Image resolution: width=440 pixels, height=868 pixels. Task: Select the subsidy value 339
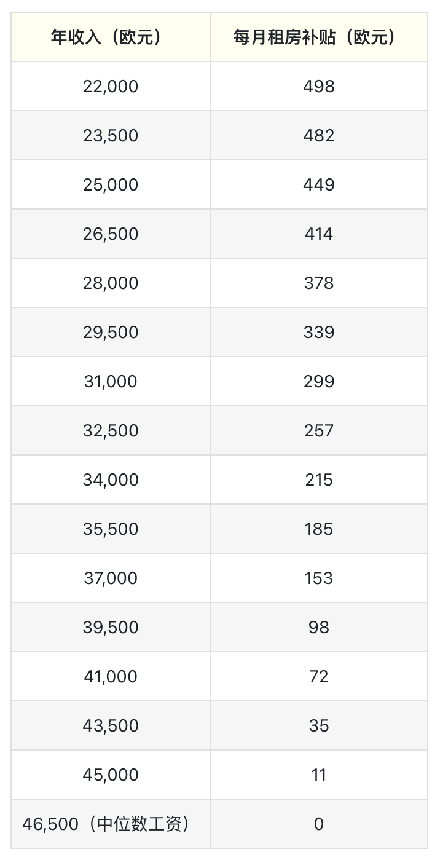click(x=318, y=332)
